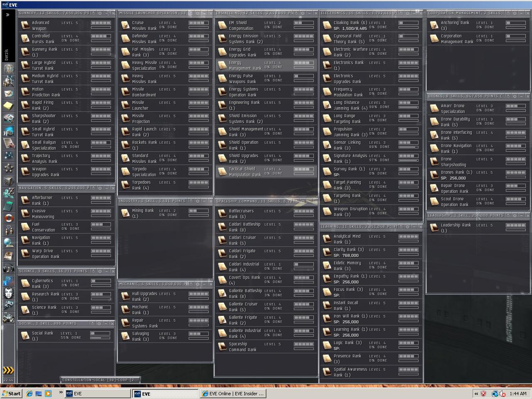This screenshot has width=532, height=399.
Task: Expand the sidebar with the double-chevron at top
Action: pos(8,15)
